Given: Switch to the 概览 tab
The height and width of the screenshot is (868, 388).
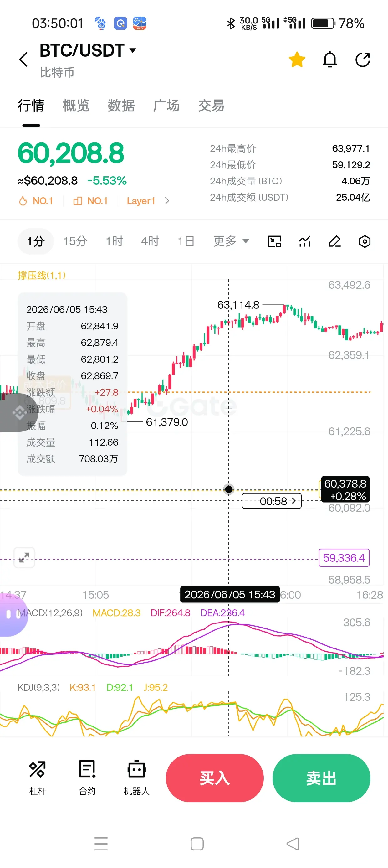Looking at the screenshot, I should [76, 106].
